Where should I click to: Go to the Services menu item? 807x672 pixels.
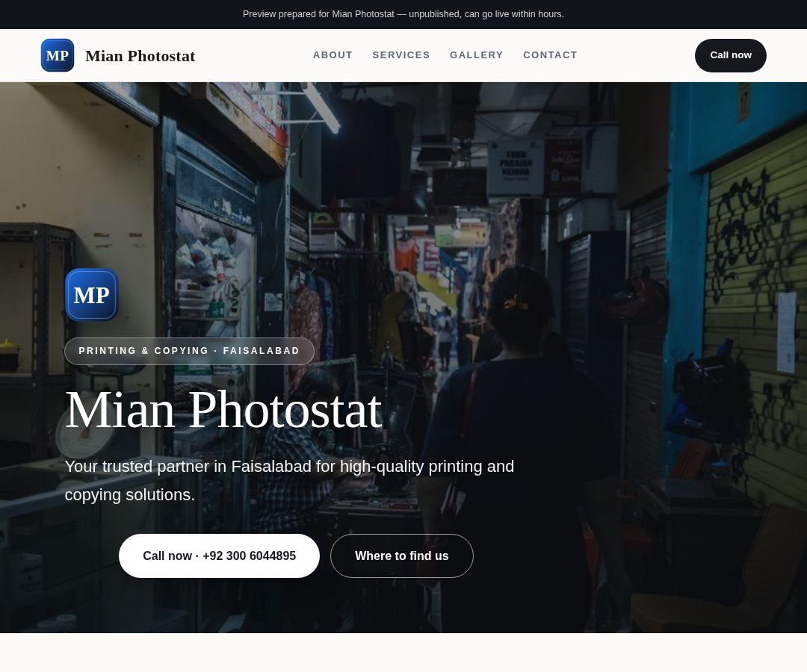(x=401, y=55)
